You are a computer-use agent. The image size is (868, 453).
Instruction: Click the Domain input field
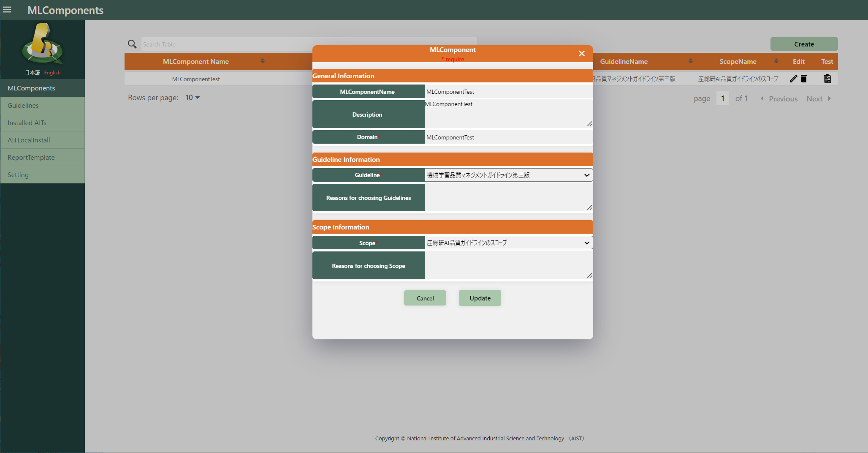pos(508,137)
